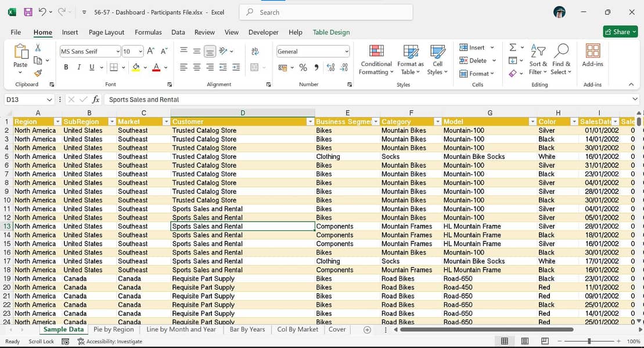Click the horizontal scrollbar

click(x=487, y=329)
